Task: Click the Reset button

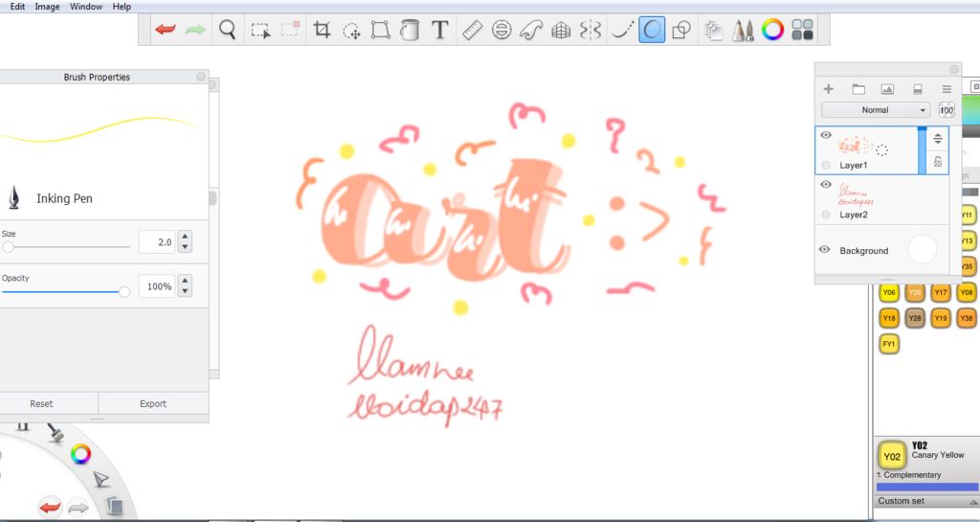Action: coord(41,403)
